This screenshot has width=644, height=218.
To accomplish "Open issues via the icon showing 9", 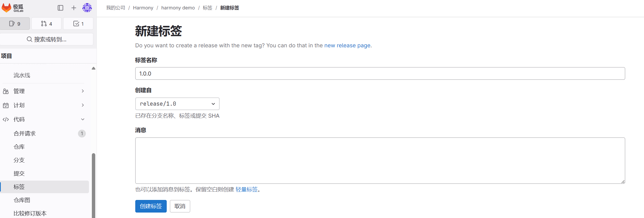I will point(15,24).
